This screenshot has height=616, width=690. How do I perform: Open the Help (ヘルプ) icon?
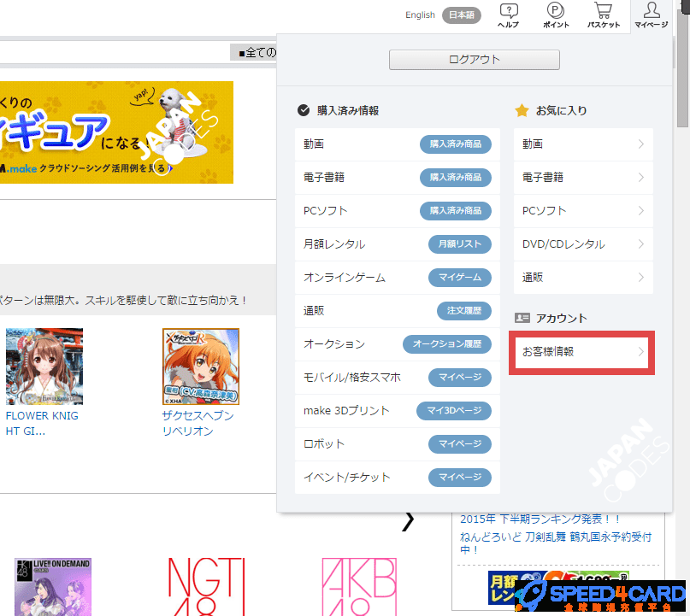(508, 15)
